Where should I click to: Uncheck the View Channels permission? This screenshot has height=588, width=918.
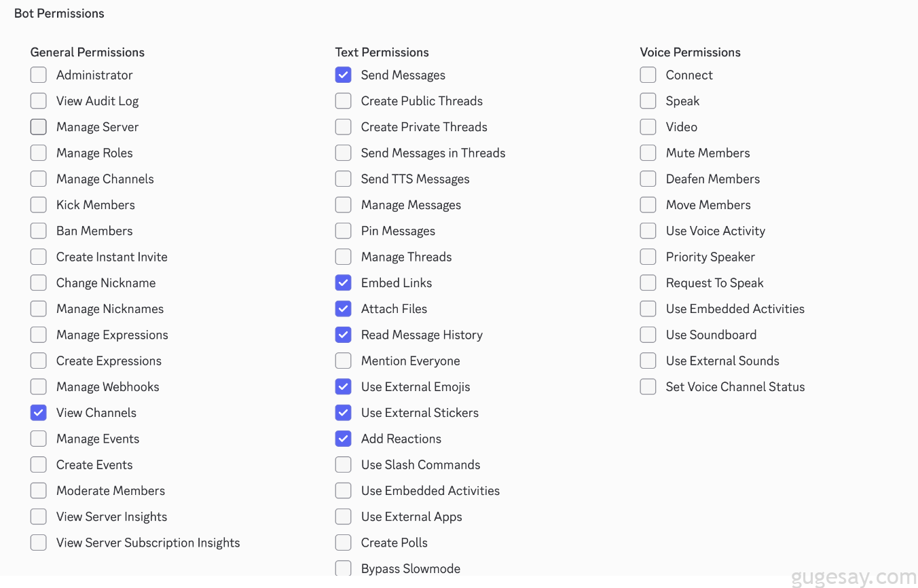[x=39, y=413]
